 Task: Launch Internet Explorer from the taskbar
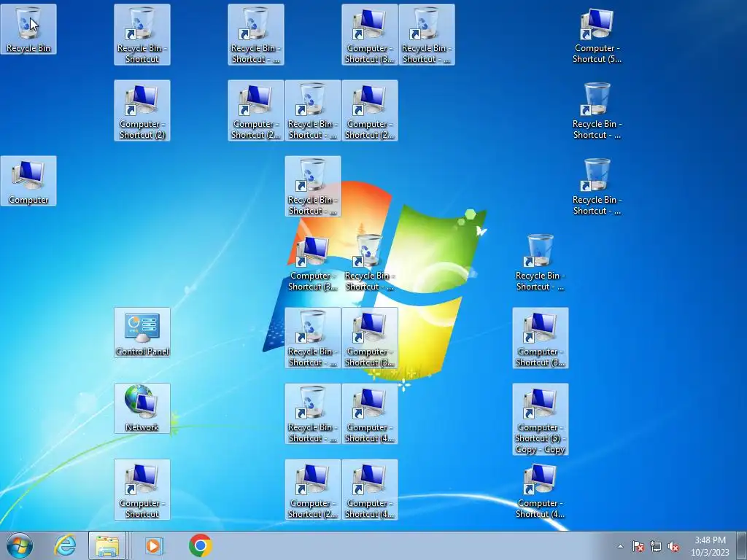click(x=65, y=545)
